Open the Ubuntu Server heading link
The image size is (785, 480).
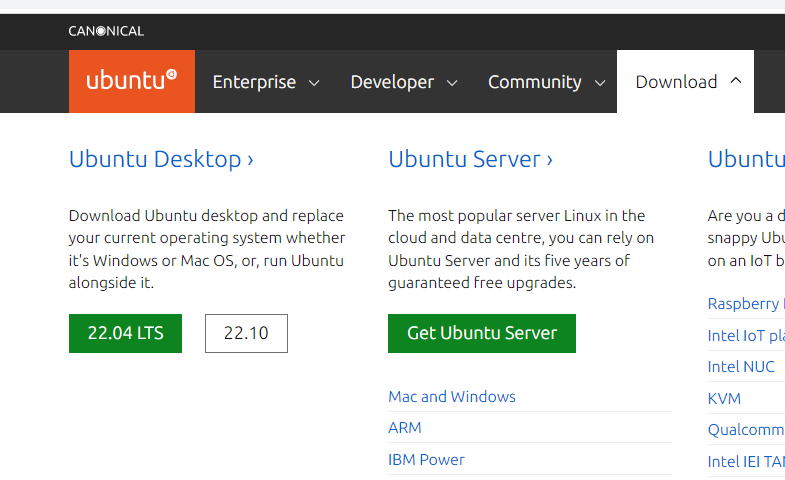[x=471, y=160]
